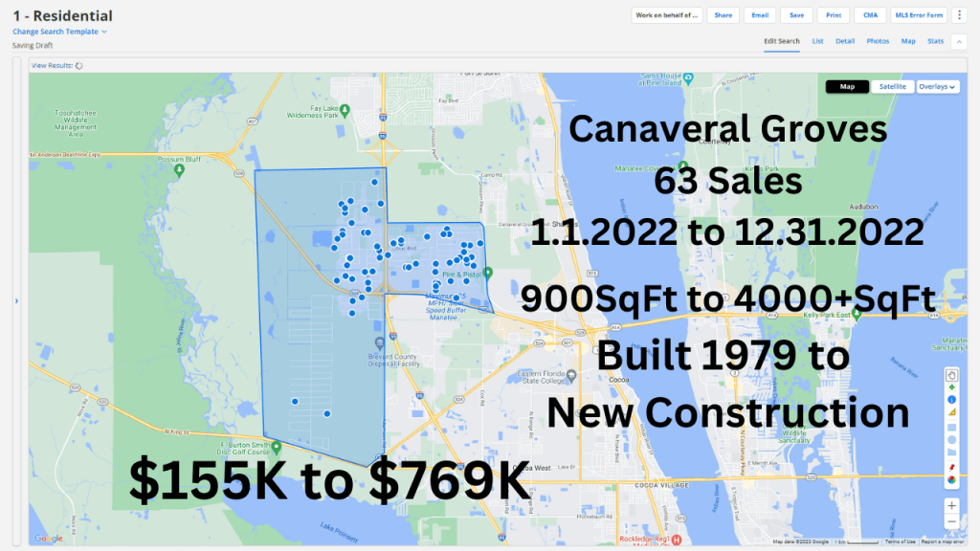Select the hand pan tool on the map toolbar
The width and height of the screenshot is (980, 551).
pos(950,374)
